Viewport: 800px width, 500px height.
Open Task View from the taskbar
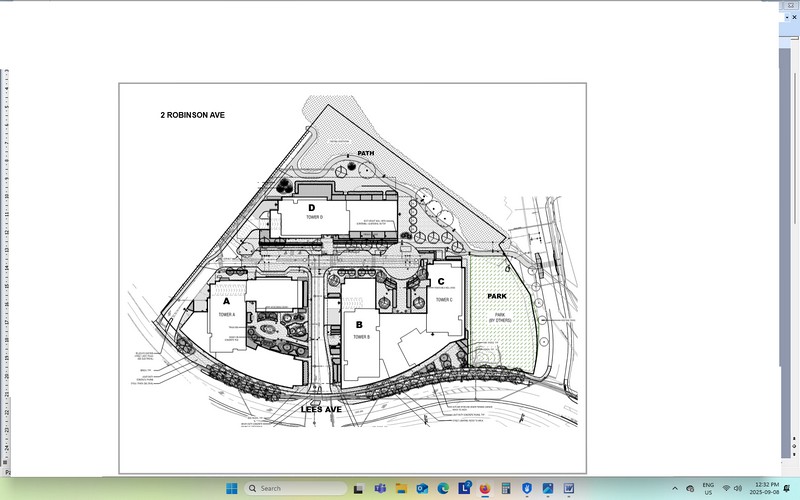(x=358, y=489)
